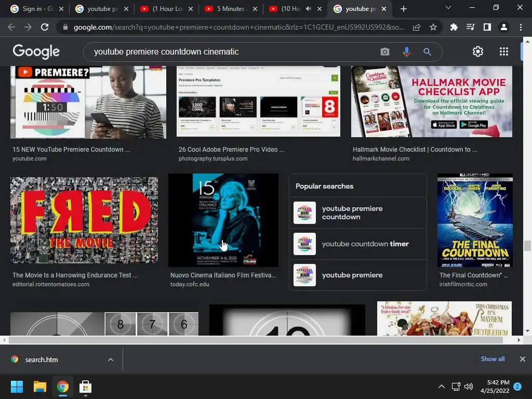Viewport: 532px width, 399px height.
Task: Click scrollbar down arrow on right
Action: (x=527, y=331)
